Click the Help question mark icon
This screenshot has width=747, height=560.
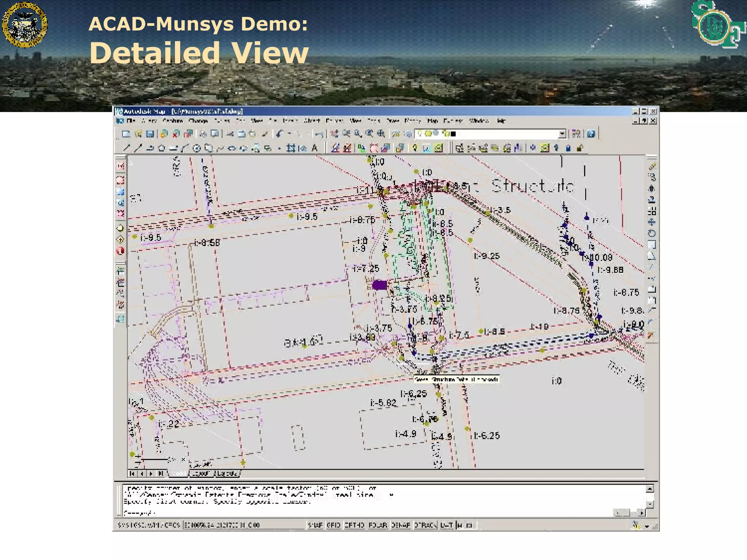[x=591, y=134]
